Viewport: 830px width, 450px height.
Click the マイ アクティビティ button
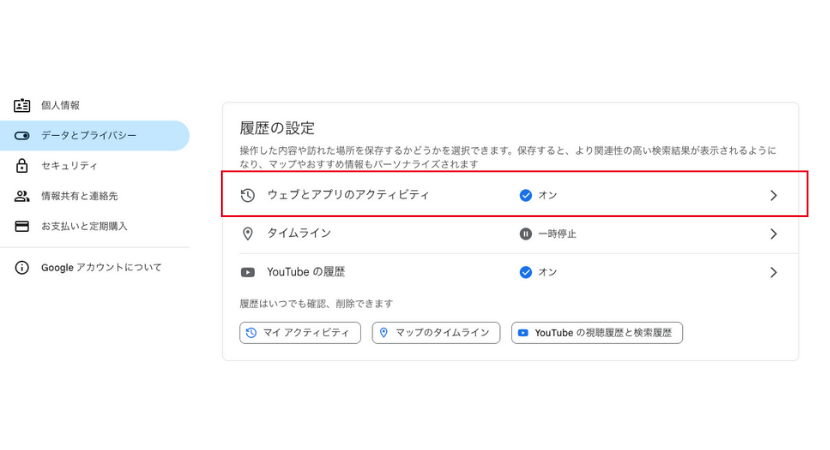pos(300,333)
